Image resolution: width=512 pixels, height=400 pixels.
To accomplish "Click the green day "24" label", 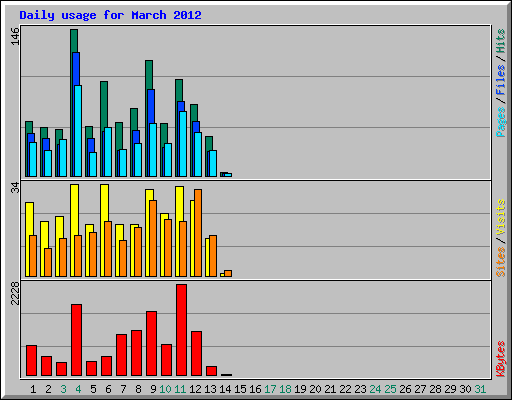I will (375, 389).
